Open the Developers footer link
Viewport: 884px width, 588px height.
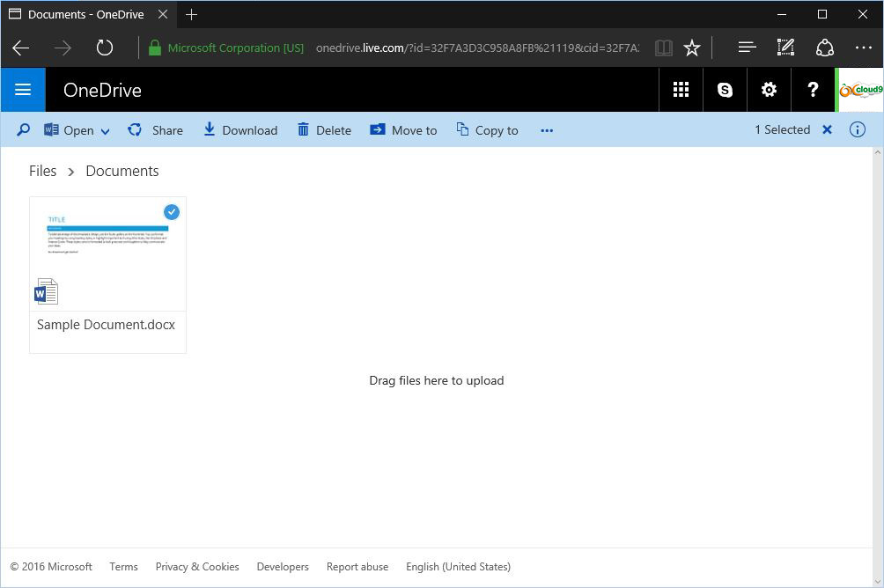click(283, 567)
